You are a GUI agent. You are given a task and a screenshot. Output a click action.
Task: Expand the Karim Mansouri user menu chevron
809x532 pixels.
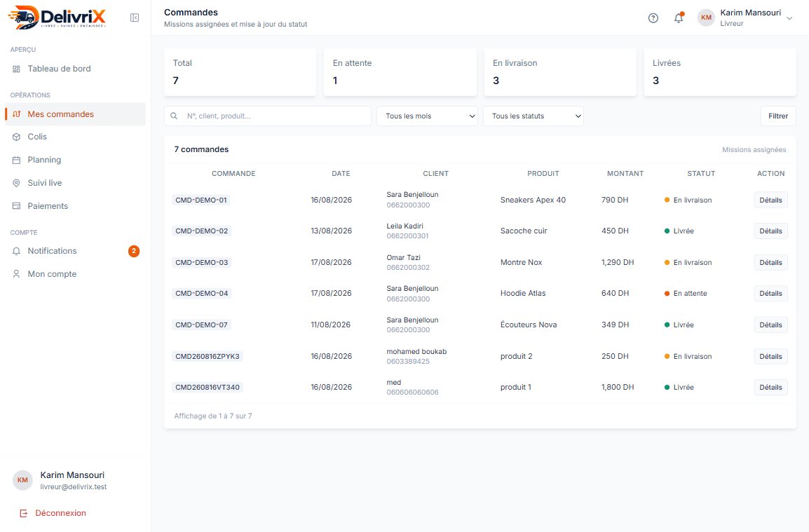click(x=789, y=18)
